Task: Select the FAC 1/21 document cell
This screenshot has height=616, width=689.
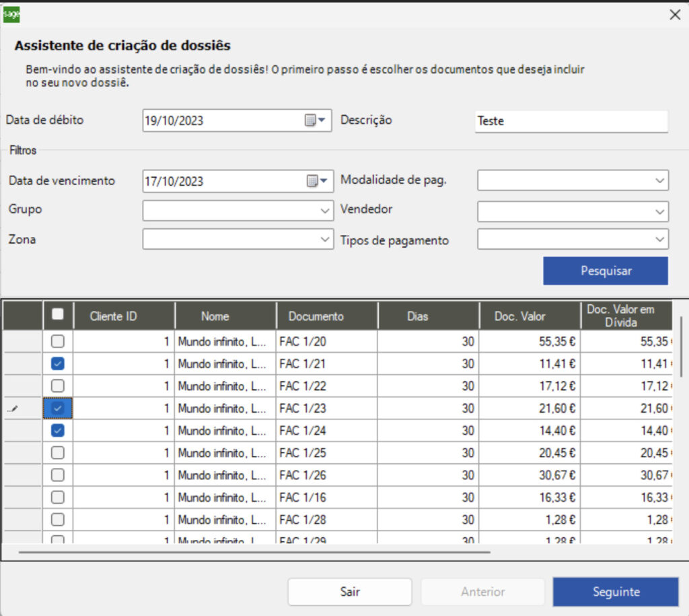Action: tap(327, 364)
